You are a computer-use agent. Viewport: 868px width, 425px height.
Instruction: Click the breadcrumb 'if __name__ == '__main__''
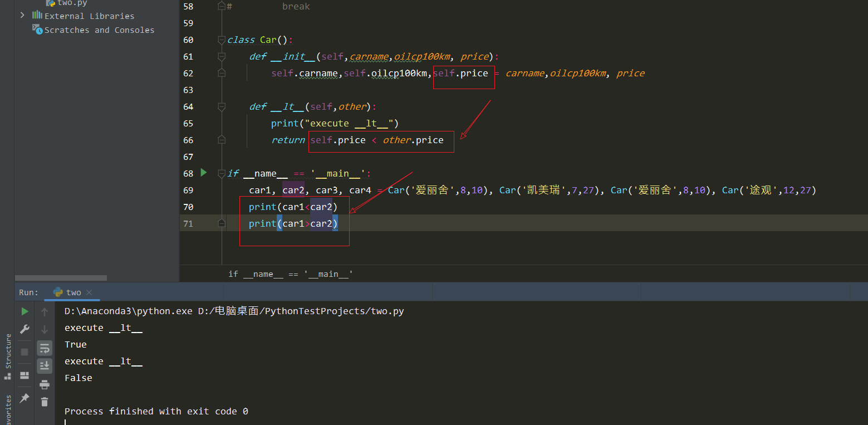[x=291, y=274]
